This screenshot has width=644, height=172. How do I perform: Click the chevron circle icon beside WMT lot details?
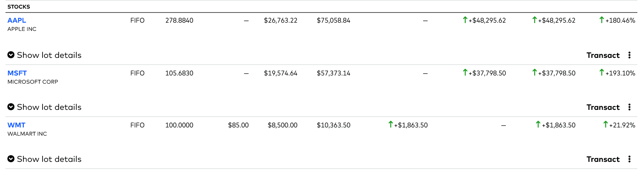[x=11, y=159]
